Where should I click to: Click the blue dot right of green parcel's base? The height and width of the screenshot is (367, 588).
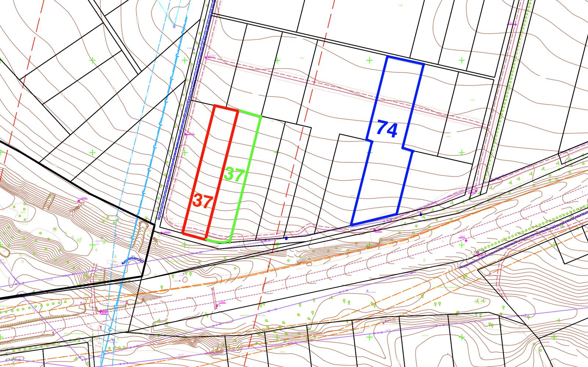(x=286, y=238)
